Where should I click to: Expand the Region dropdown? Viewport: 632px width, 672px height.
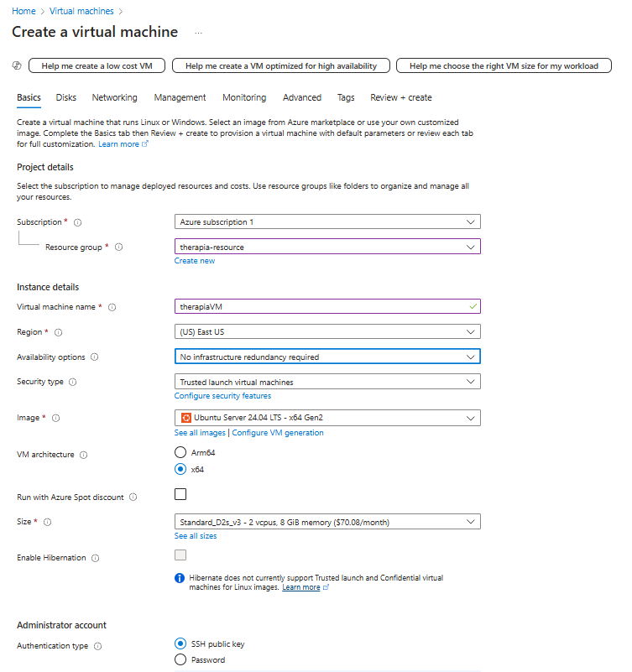tap(327, 331)
